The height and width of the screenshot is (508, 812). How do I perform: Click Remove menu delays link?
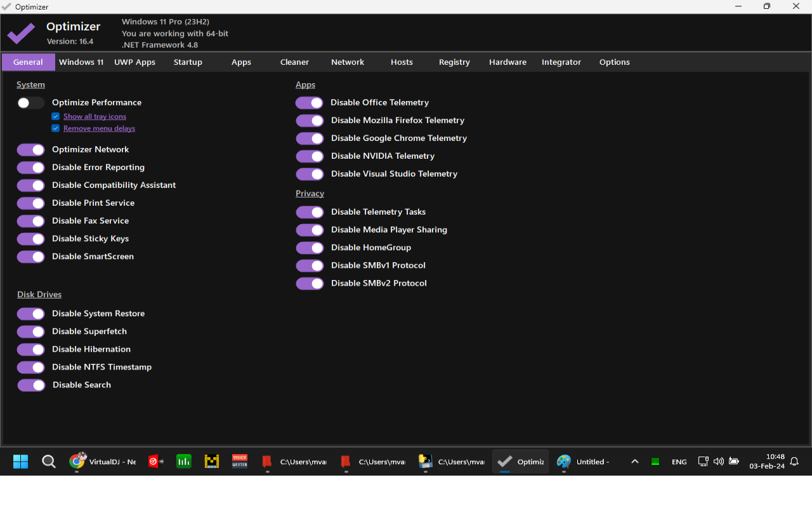click(x=99, y=128)
